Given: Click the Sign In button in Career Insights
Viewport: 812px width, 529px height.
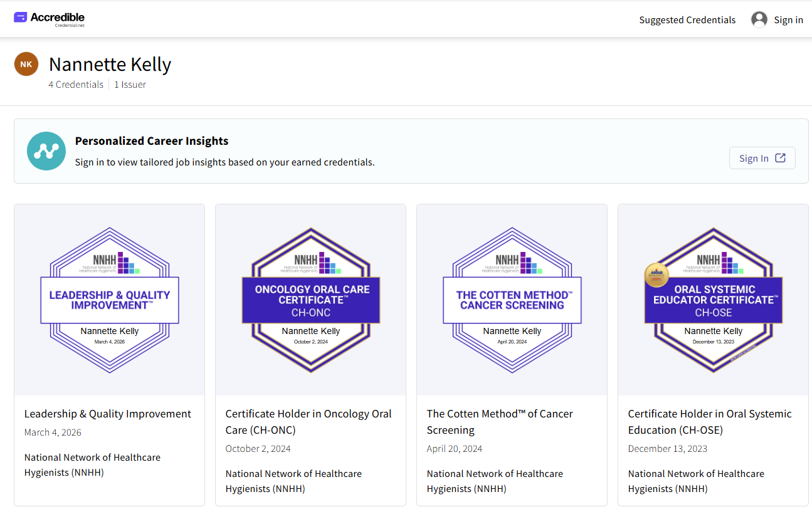Looking at the screenshot, I should tap(762, 158).
